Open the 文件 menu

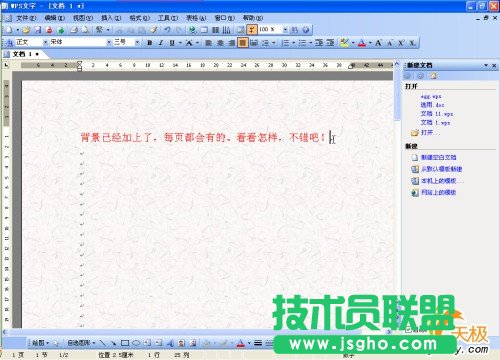point(26,18)
